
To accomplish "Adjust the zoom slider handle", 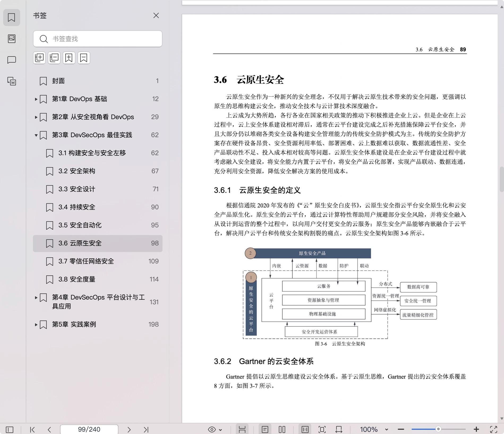I will pos(438,429).
